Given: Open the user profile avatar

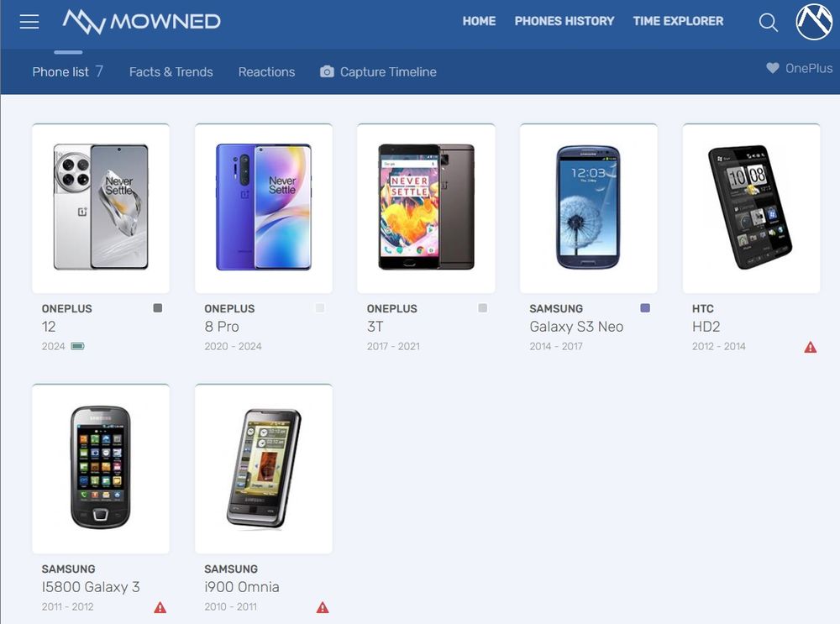Looking at the screenshot, I should tap(814, 22).
